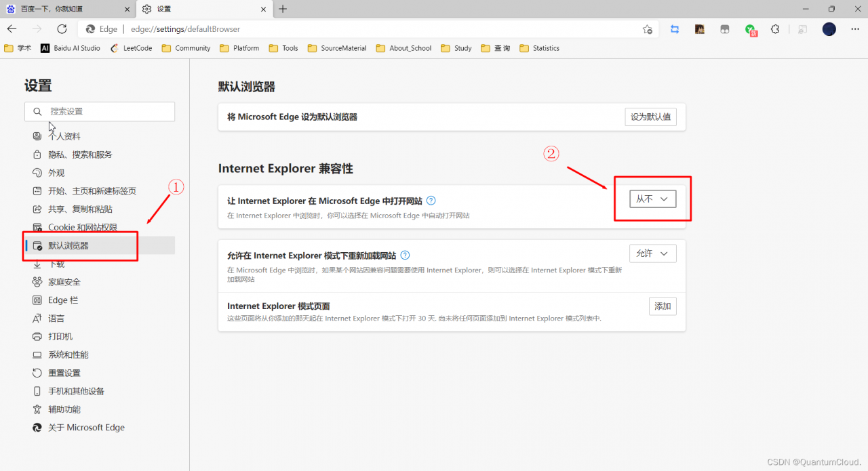The height and width of the screenshot is (471, 868).
Task: Open the user profile avatar
Action: pos(829,29)
